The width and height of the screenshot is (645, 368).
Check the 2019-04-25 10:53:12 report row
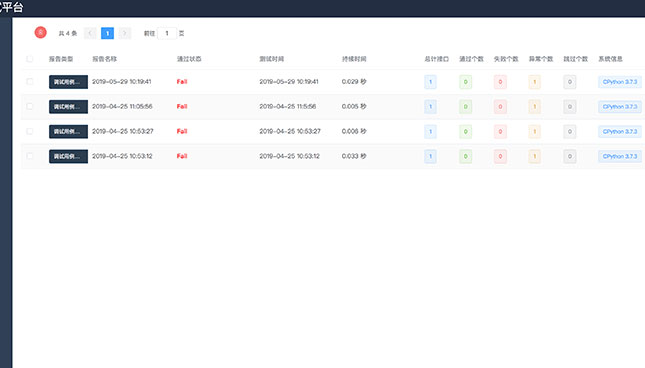pos(30,156)
